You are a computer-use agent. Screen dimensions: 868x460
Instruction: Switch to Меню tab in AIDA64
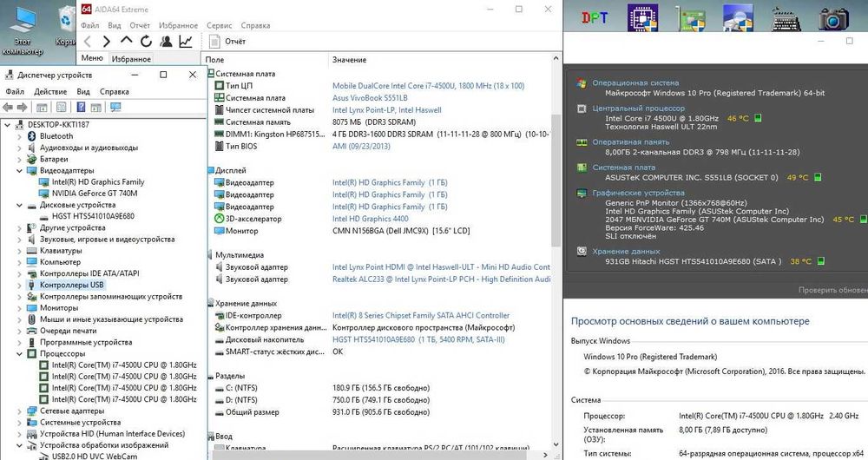pos(92,58)
